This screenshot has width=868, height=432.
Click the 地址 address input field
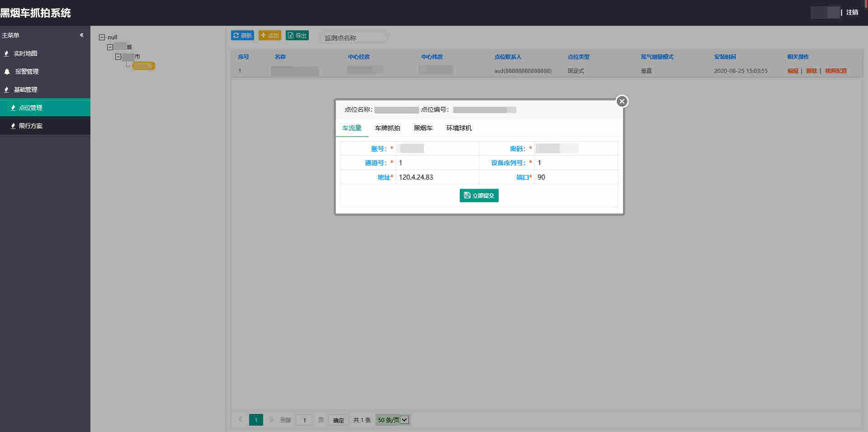pyautogui.click(x=437, y=177)
